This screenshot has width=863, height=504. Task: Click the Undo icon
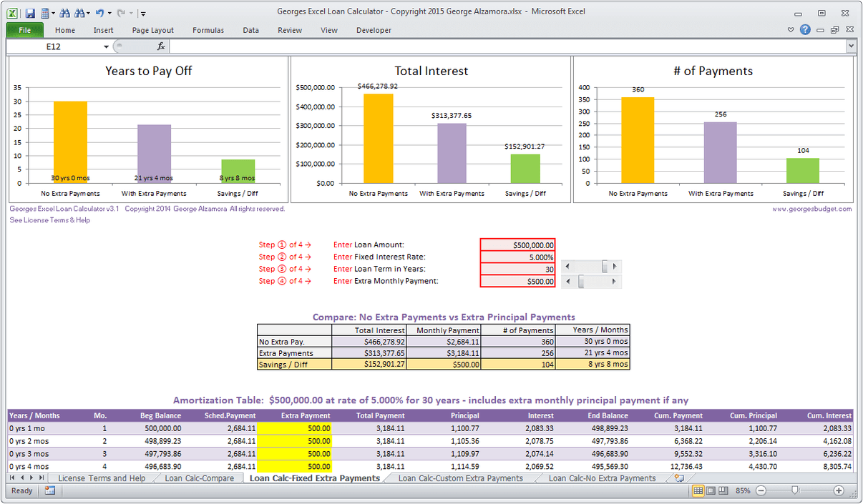pos(100,12)
